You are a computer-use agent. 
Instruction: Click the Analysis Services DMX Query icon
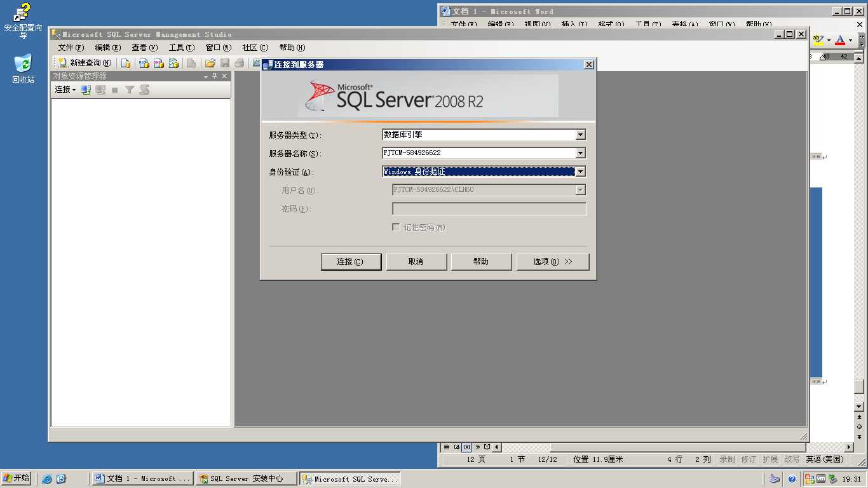click(159, 63)
